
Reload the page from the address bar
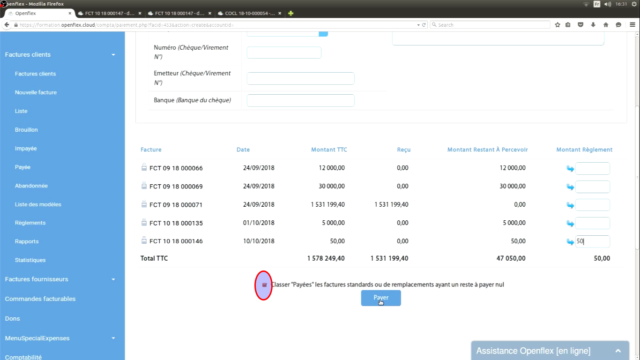pos(424,25)
